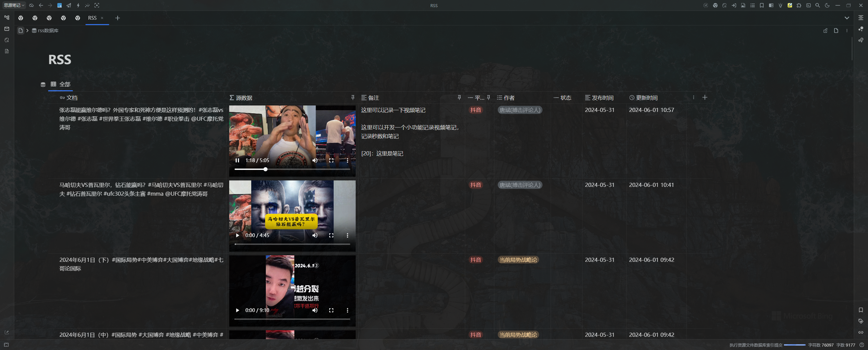Open the bookmark icon in top toolbar
Screen dimensions: 868x350
click(x=762, y=5)
